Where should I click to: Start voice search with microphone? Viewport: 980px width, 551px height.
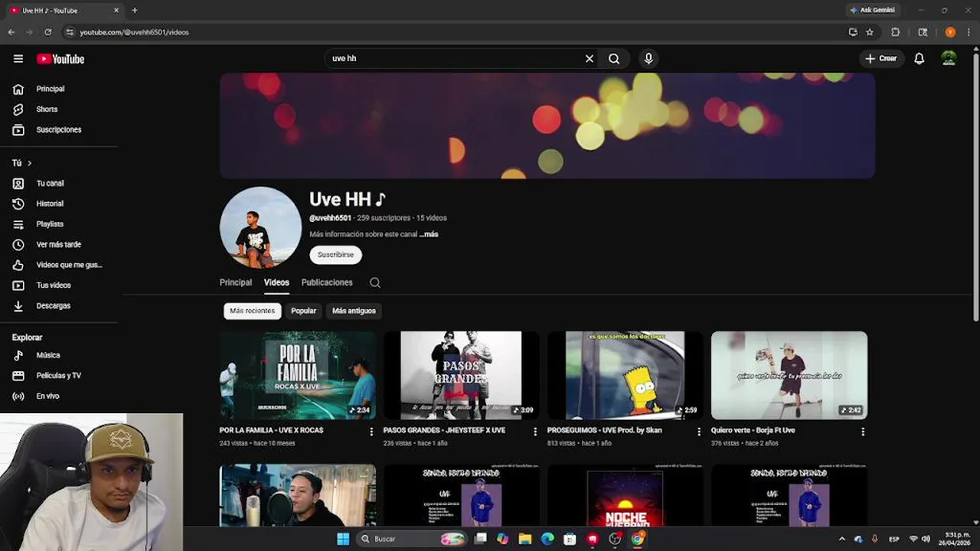click(648, 58)
